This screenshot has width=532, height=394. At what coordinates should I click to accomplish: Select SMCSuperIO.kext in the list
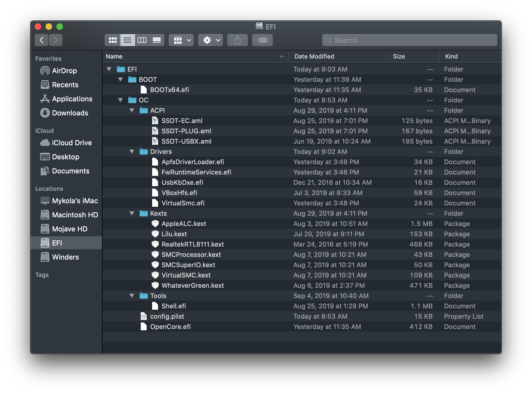(x=302, y=265)
